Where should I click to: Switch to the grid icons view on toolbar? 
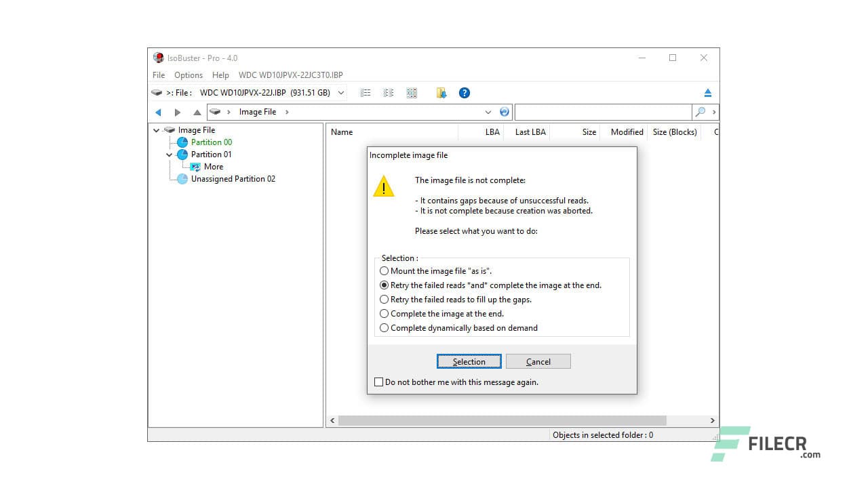[x=412, y=93]
